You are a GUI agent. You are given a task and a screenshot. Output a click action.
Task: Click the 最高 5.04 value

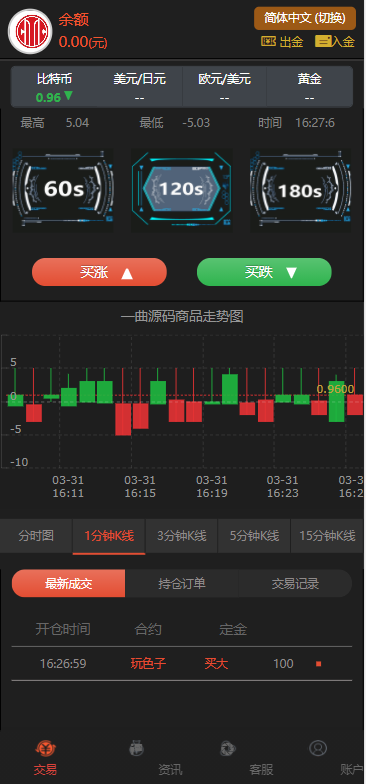click(x=78, y=122)
